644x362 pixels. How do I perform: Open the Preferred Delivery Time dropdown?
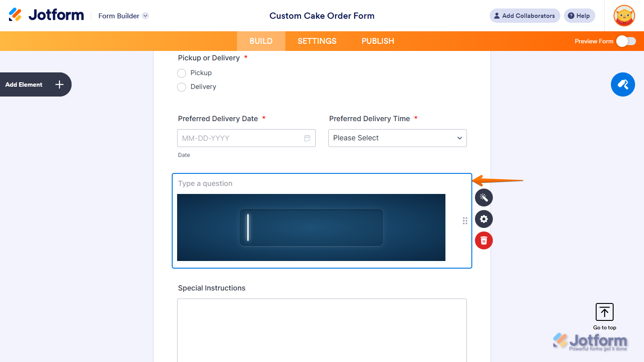tap(397, 138)
